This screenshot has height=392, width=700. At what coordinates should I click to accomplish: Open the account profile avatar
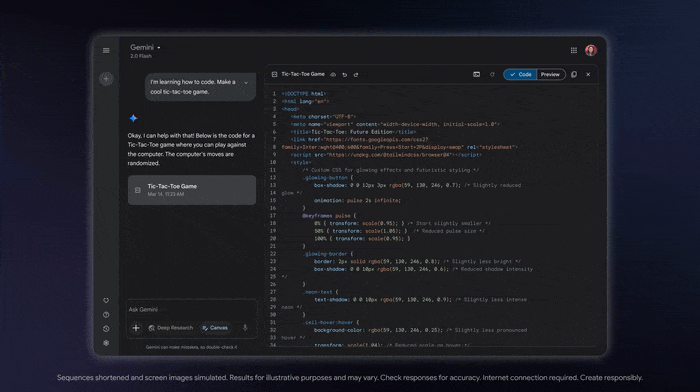591,50
